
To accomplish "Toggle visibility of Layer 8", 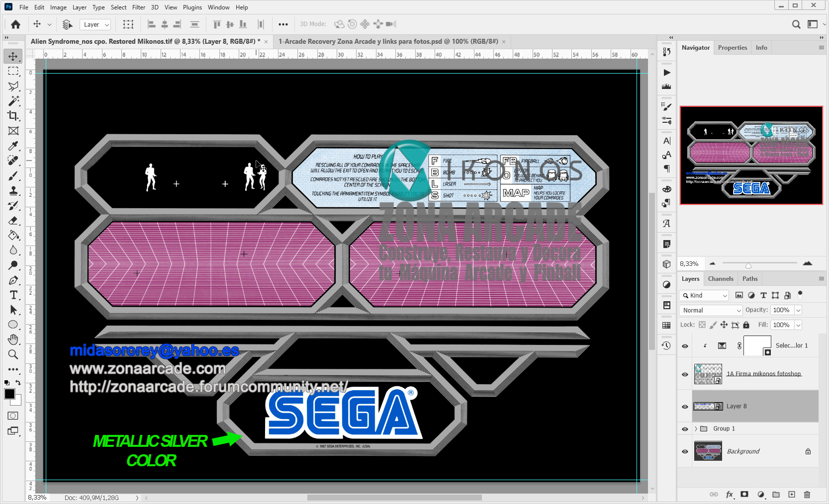I will click(x=685, y=406).
